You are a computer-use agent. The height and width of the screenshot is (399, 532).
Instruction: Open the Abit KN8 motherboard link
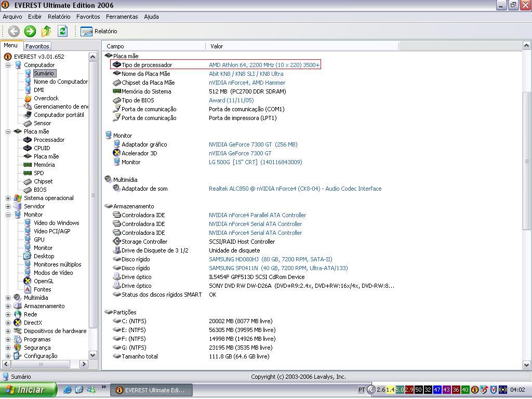coord(246,74)
